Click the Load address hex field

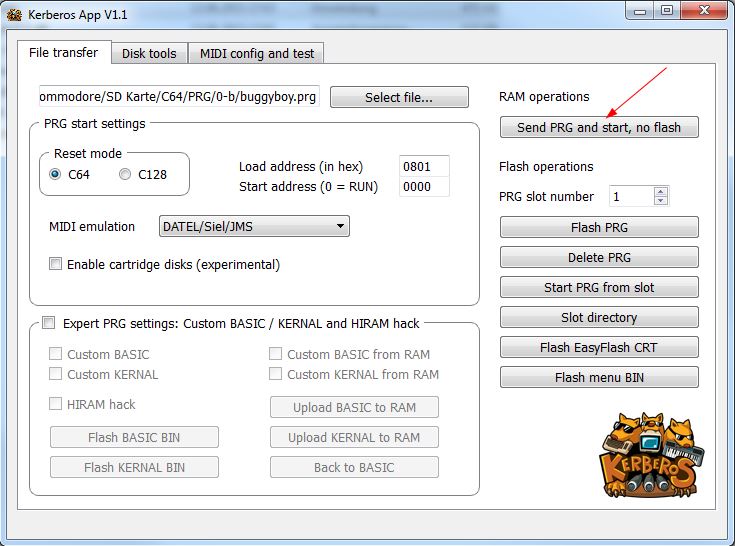(x=423, y=167)
